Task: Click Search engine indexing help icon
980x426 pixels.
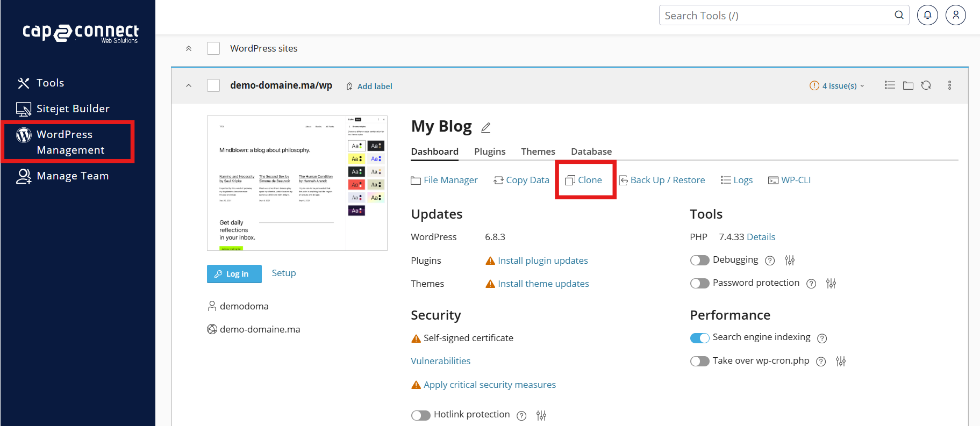Action: pyautogui.click(x=822, y=338)
